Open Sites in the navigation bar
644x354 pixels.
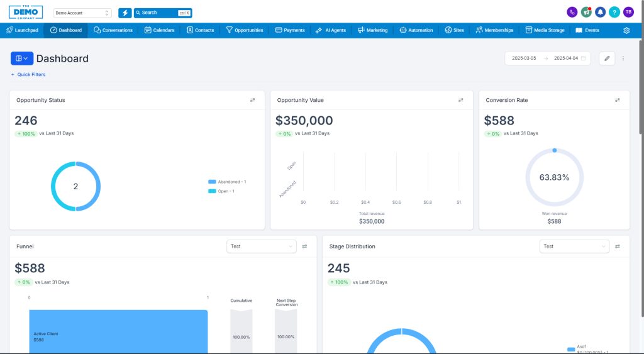[x=454, y=30]
